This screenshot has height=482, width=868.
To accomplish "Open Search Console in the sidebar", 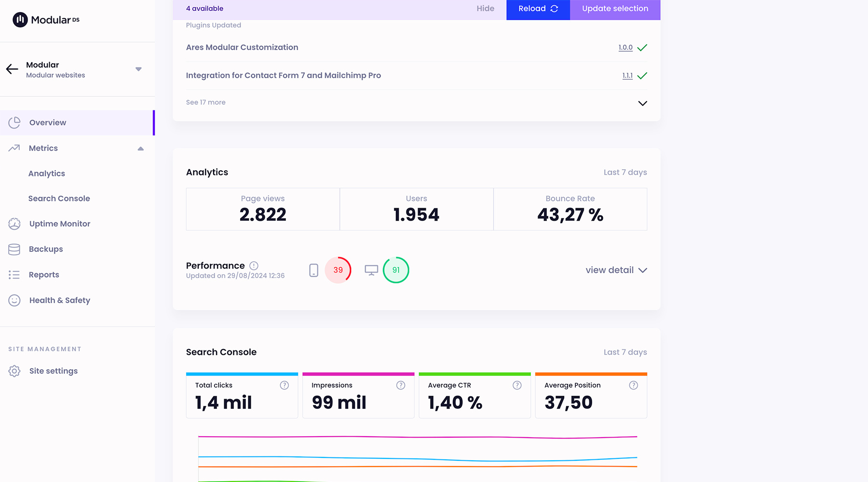I will pos(59,199).
